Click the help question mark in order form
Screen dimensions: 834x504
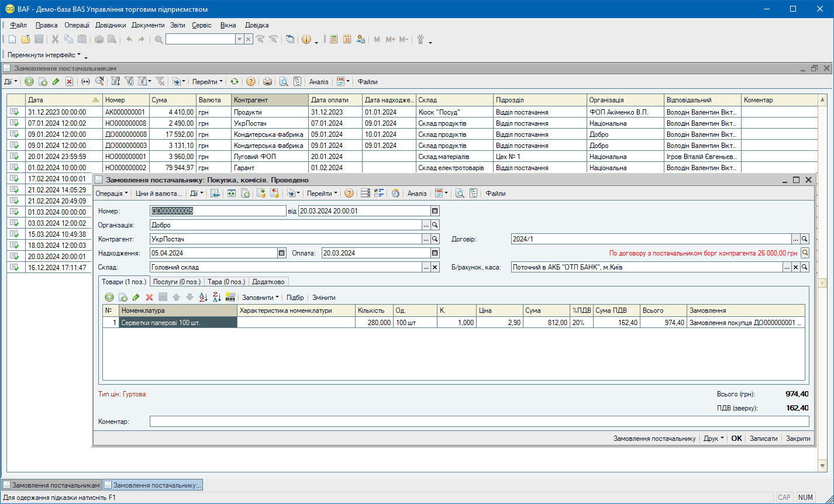pos(349,194)
